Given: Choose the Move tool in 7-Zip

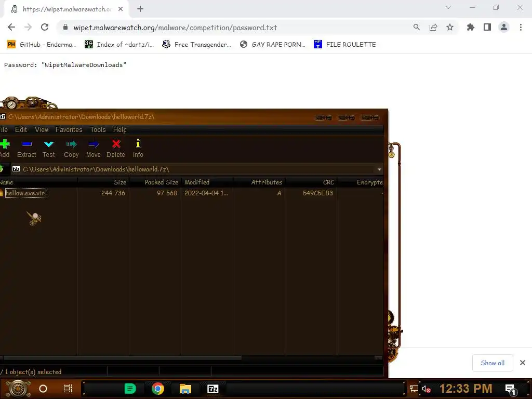Looking at the screenshot, I should click(94, 148).
